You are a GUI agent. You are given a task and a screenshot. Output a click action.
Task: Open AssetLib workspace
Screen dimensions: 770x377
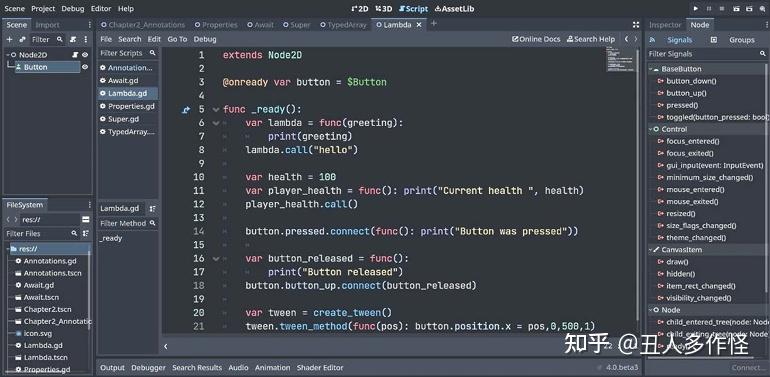pos(454,8)
